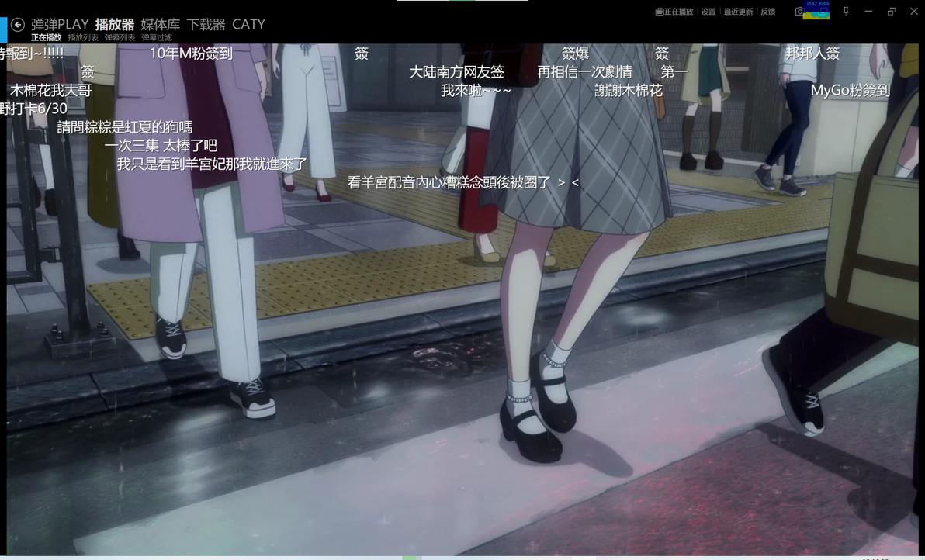Restore down the 弹弹PLAY window

(892, 11)
